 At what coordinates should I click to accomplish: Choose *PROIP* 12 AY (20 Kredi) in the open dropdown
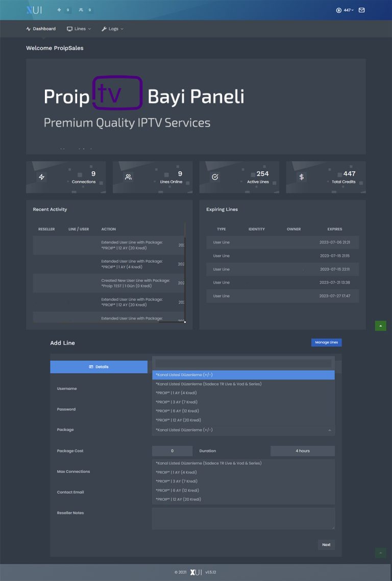(x=243, y=420)
